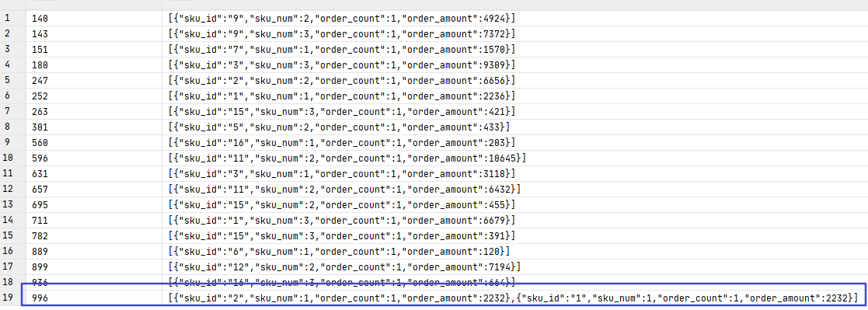Click JSON cell with order_amount 3118
The image size is (868, 310).
tap(514, 174)
